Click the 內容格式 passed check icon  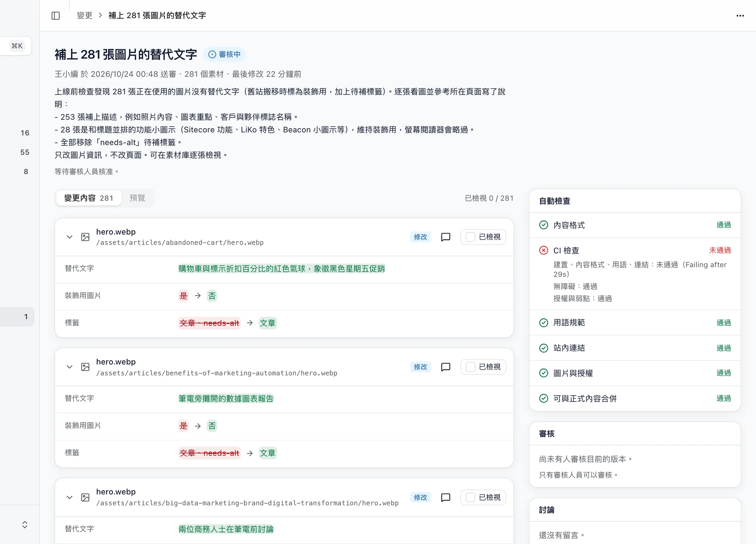coord(543,225)
